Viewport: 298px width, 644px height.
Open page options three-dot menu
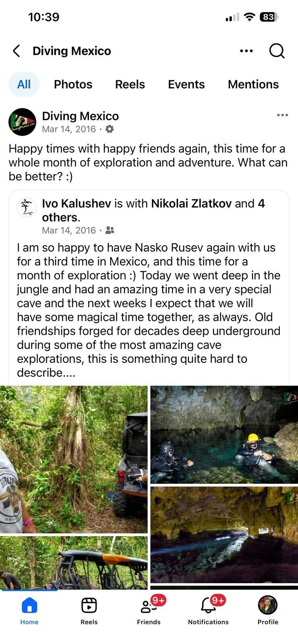(x=246, y=51)
